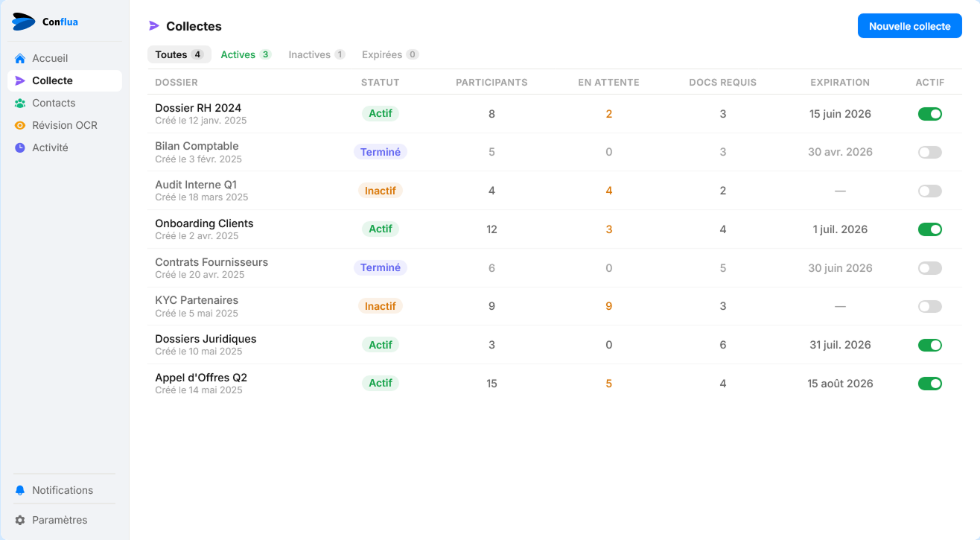Open Contacts in the sidebar

65,103
